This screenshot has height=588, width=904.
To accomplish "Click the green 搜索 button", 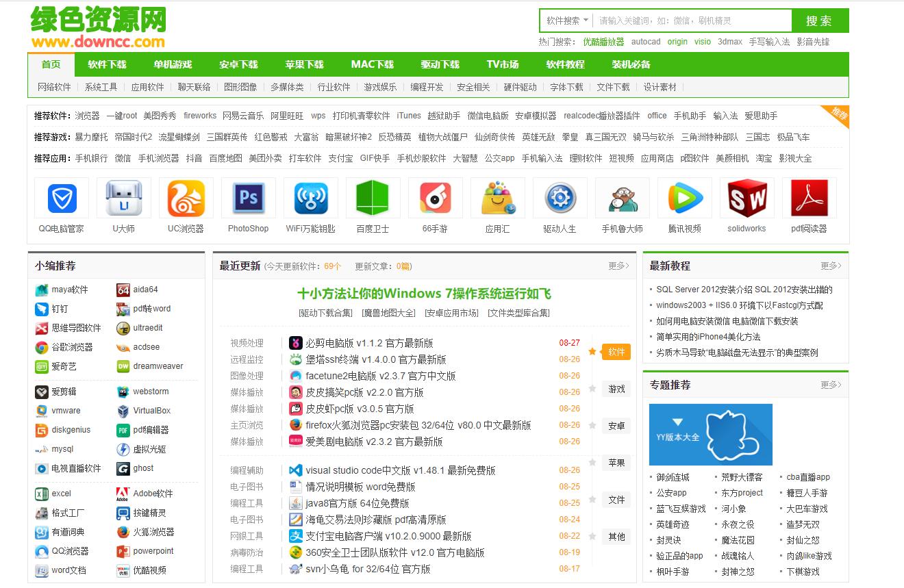I will [x=820, y=21].
